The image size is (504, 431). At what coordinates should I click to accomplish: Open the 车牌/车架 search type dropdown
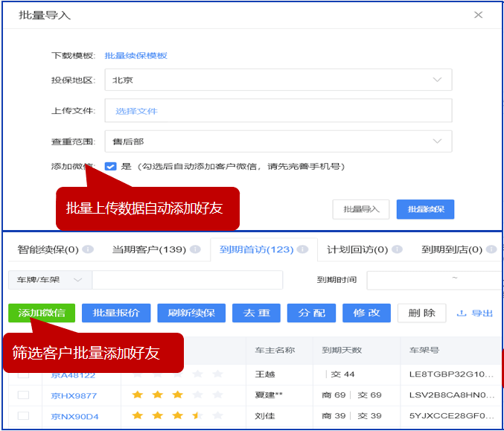(x=50, y=281)
